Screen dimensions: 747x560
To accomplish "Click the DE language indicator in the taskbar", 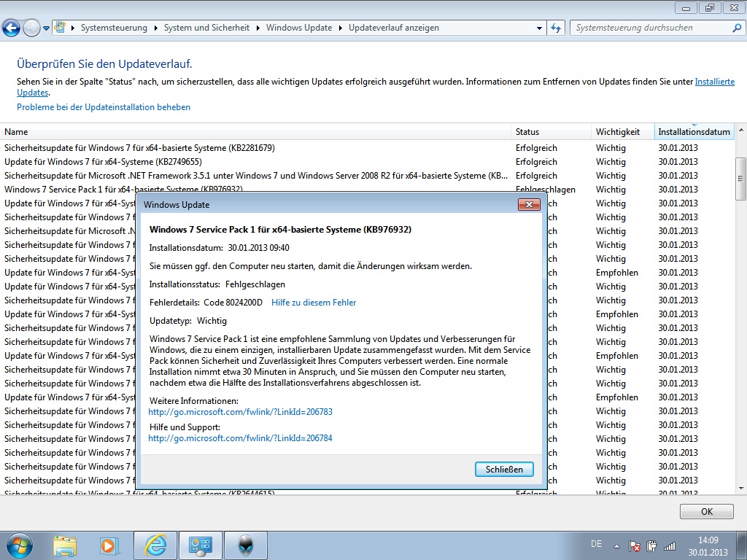I will pyautogui.click(x=596, y=544).
